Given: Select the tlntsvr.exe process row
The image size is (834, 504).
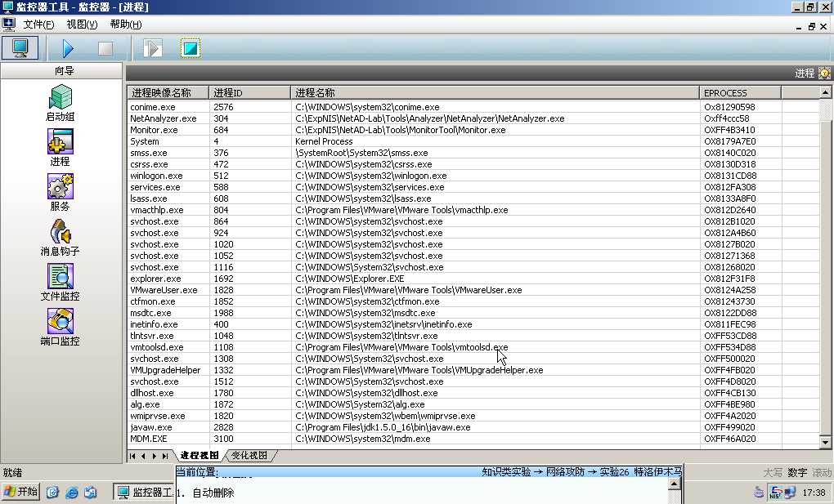Looking at the screenshot, I should tap(473, 336).
